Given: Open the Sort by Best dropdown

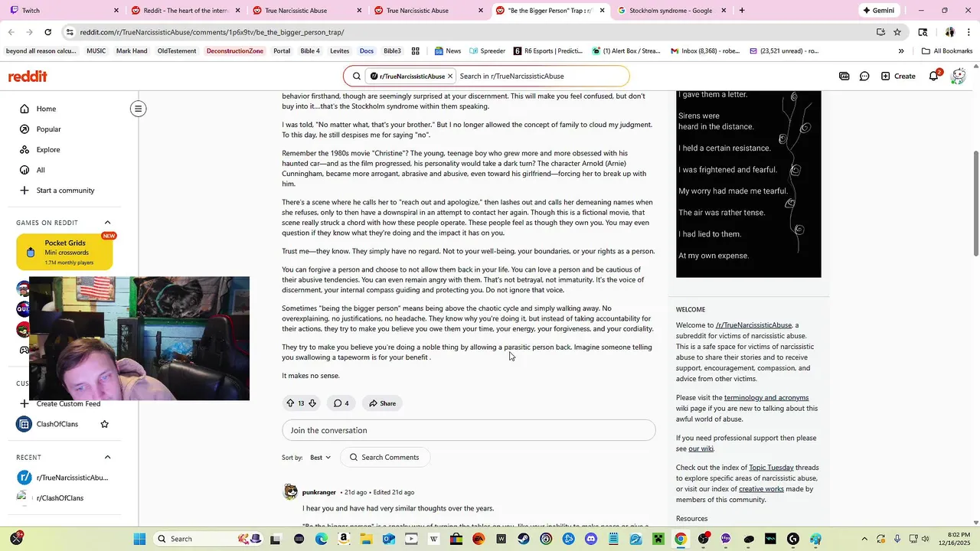Looking at the screenshot, I should click(320, 458).
